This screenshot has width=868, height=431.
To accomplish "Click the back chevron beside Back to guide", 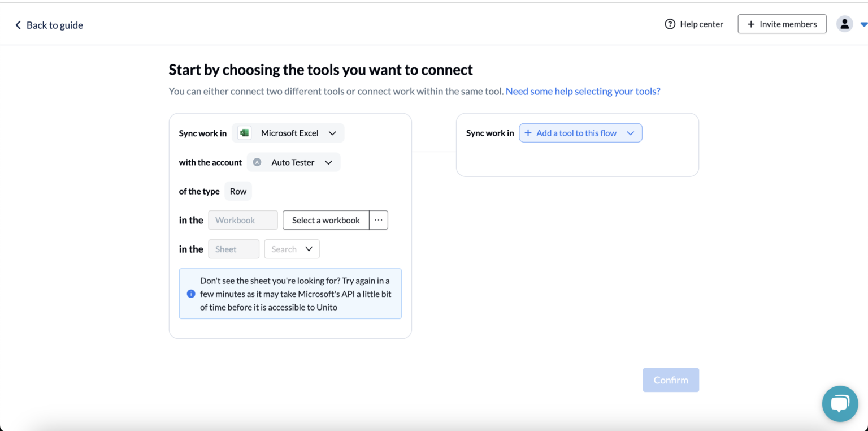I will [18, 25].
